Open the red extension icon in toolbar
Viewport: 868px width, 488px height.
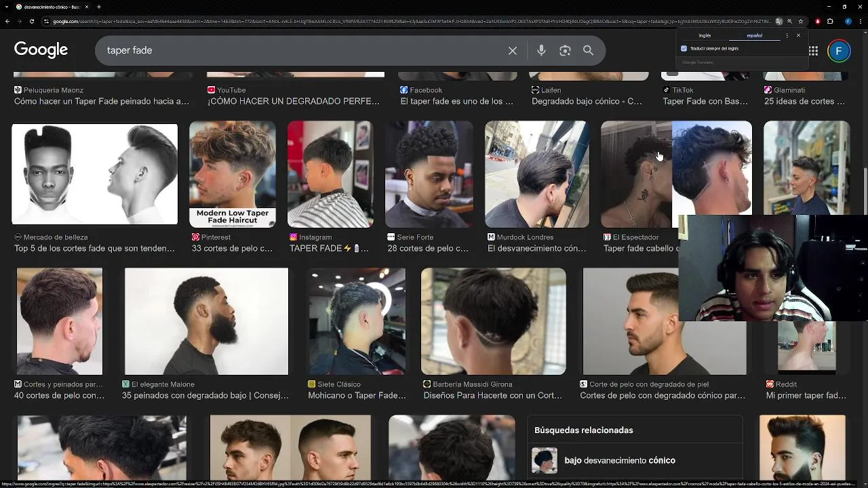[818, 21]
